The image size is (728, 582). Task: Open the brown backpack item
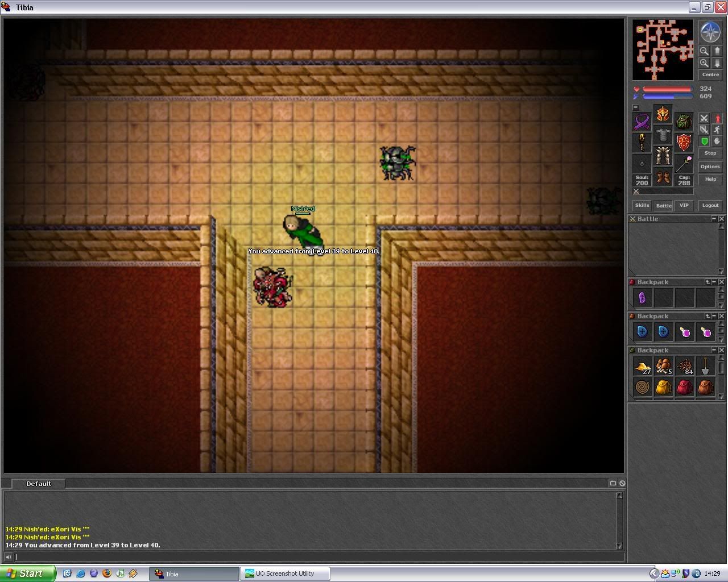[x=705, y=388]
